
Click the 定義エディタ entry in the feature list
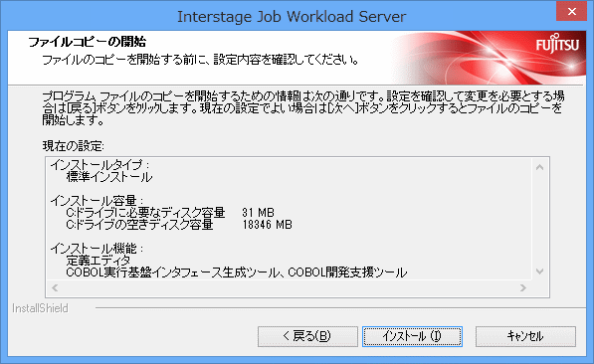click(99, 261)
